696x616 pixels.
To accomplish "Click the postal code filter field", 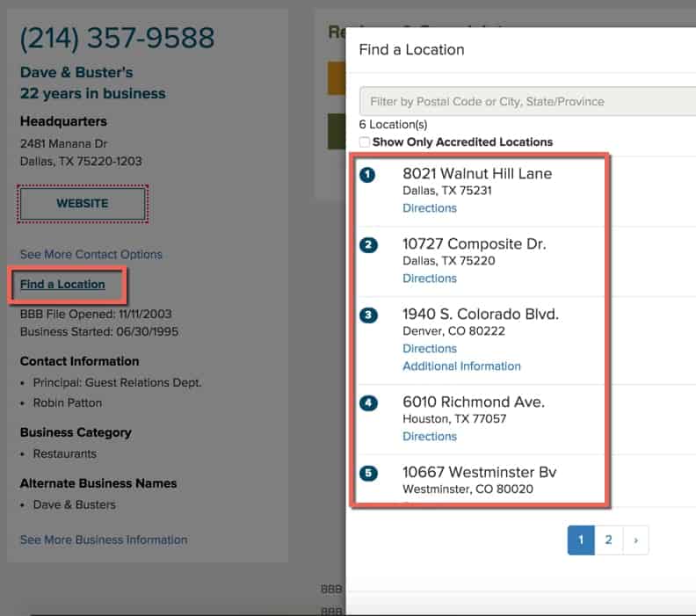I will click(x=528, y=102).
